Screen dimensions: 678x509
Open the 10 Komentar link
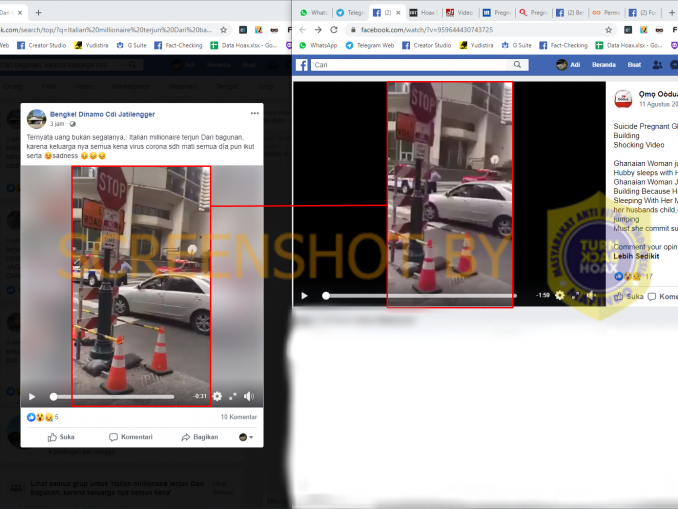point(238,417)
